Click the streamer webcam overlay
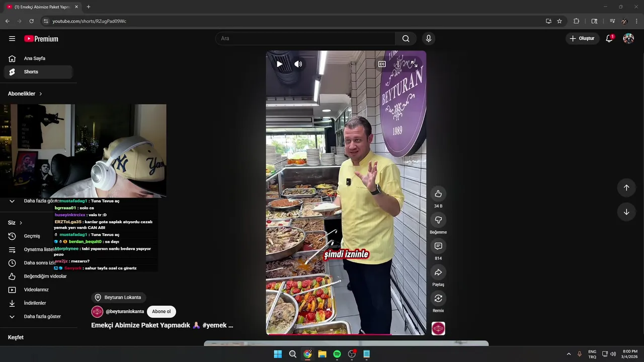 83,151
